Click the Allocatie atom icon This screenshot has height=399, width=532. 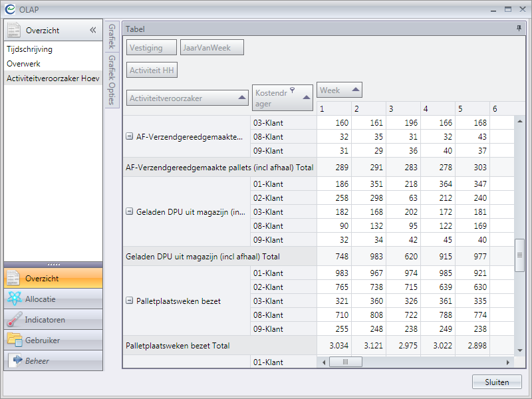pos(15,299)
